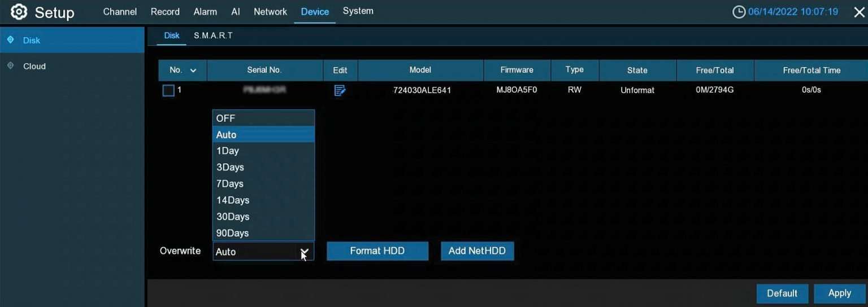Viewport: 868px width, 307px height.
Task: Click the date and time display
Action: 793,12
